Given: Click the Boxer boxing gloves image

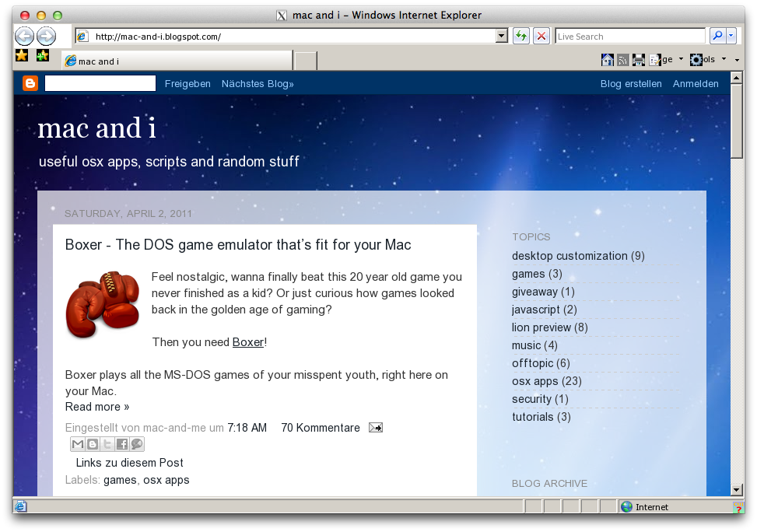Looking at the screenshot, I should 103,304.
